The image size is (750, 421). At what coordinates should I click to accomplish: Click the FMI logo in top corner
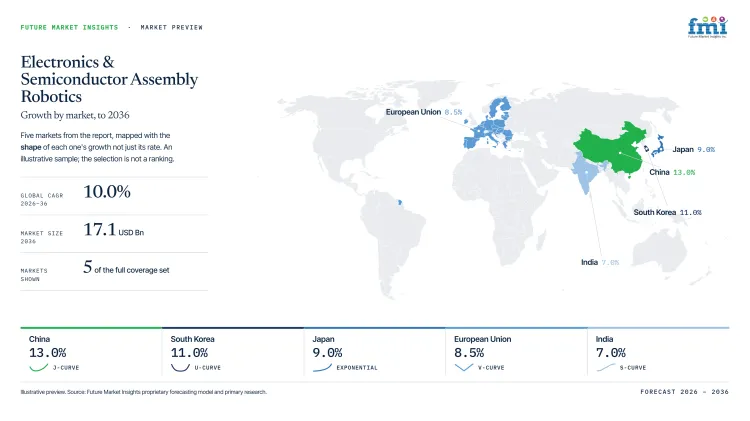(708, 27)
